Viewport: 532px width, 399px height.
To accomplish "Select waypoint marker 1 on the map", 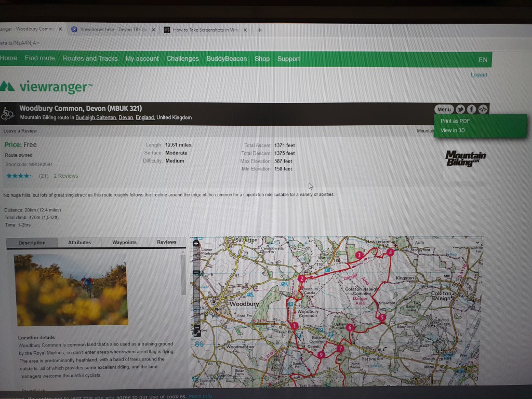I will (x=295, y=326).
